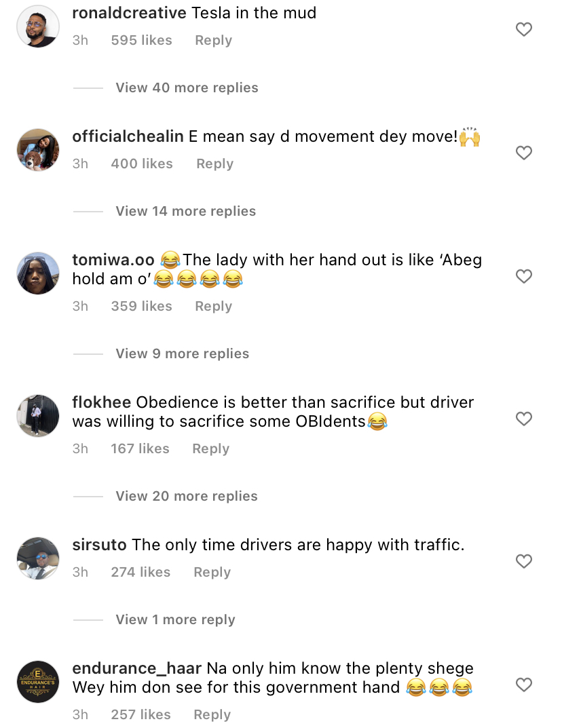Tap the heart on officialchealin's comment
Image resolution: width=562 pixels, height=728 pixels.
[x=523, y=153]
